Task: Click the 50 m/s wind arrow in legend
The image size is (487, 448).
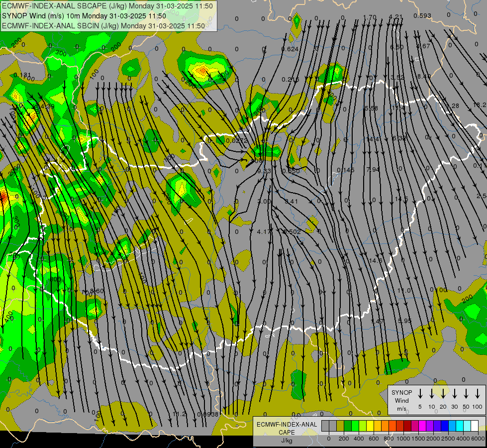Action: 466,394
